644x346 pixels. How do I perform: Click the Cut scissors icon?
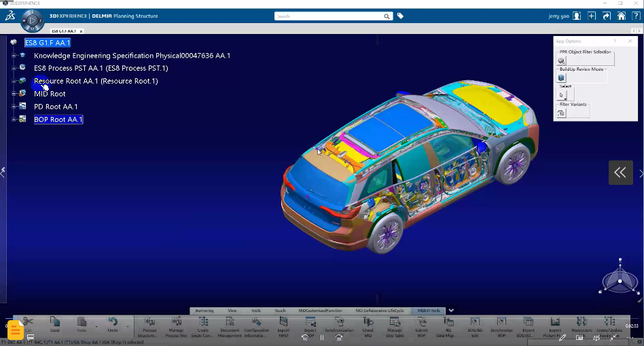(28, 322)
